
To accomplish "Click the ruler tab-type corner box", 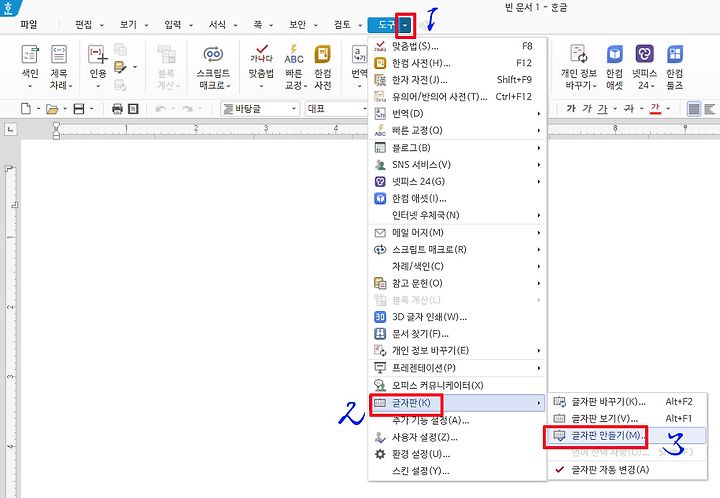I will click(10, 129).
